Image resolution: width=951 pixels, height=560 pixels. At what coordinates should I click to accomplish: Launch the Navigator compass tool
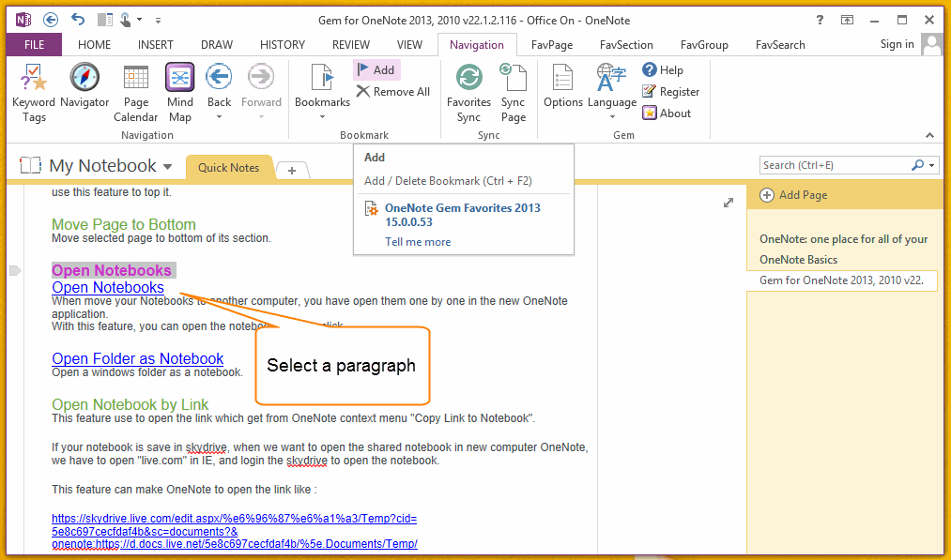(84, 84)
